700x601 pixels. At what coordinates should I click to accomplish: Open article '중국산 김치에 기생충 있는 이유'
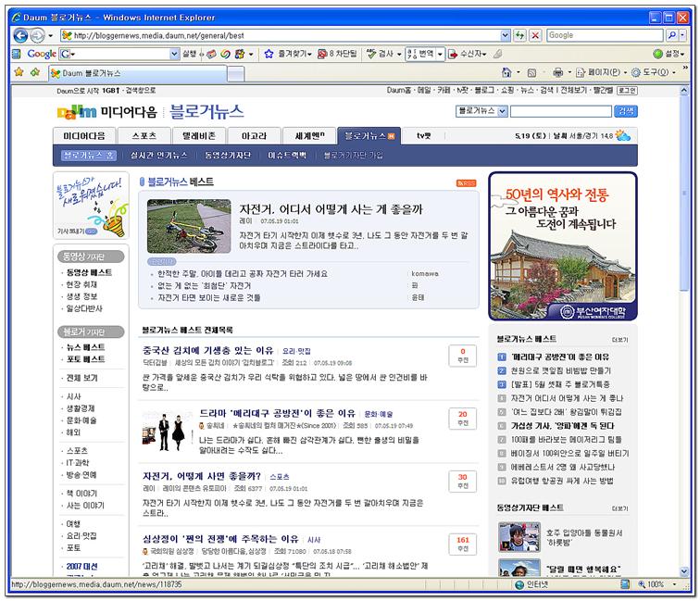(207, 351)
